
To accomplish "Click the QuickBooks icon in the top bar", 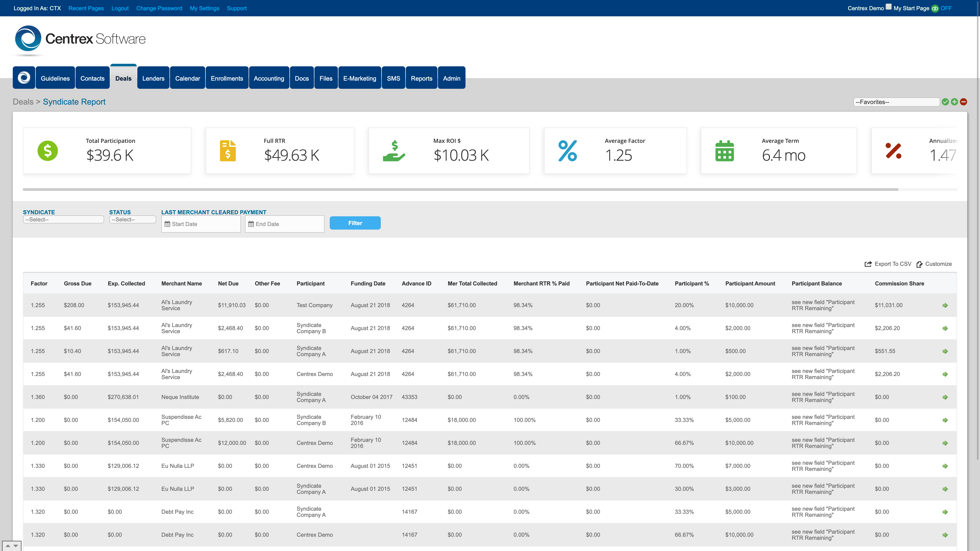I will coord(936,8).
